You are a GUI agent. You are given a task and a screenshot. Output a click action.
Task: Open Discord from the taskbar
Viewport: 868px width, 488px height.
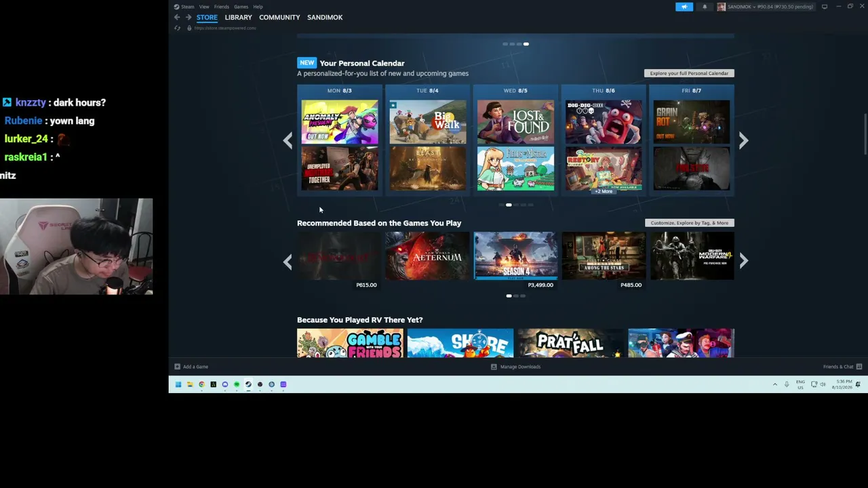click(225, 384)
